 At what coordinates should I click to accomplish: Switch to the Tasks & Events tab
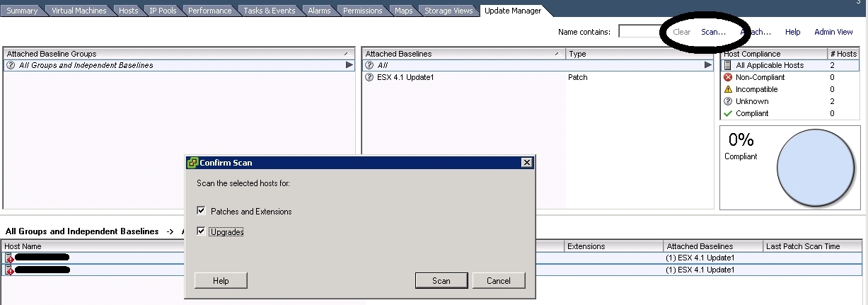pos(271,11)
